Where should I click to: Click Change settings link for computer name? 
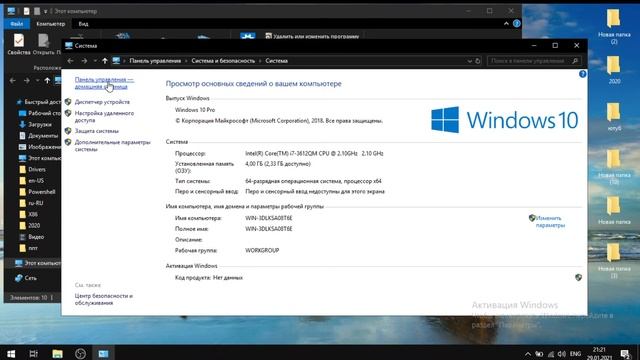(550, 222)
